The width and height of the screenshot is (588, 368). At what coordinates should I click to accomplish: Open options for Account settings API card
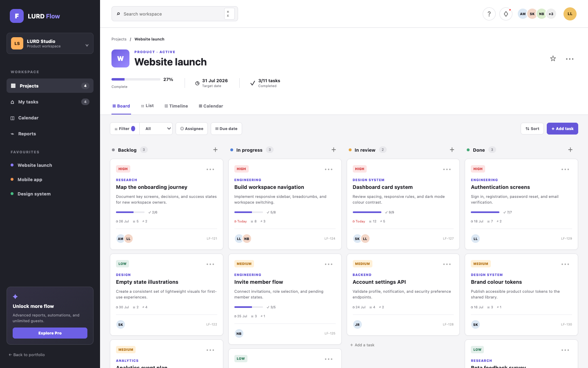coord(447,264)
